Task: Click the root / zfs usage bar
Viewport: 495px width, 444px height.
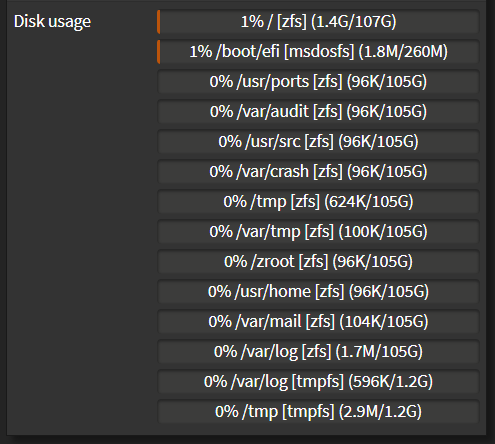Action: (x=318, y=22)
